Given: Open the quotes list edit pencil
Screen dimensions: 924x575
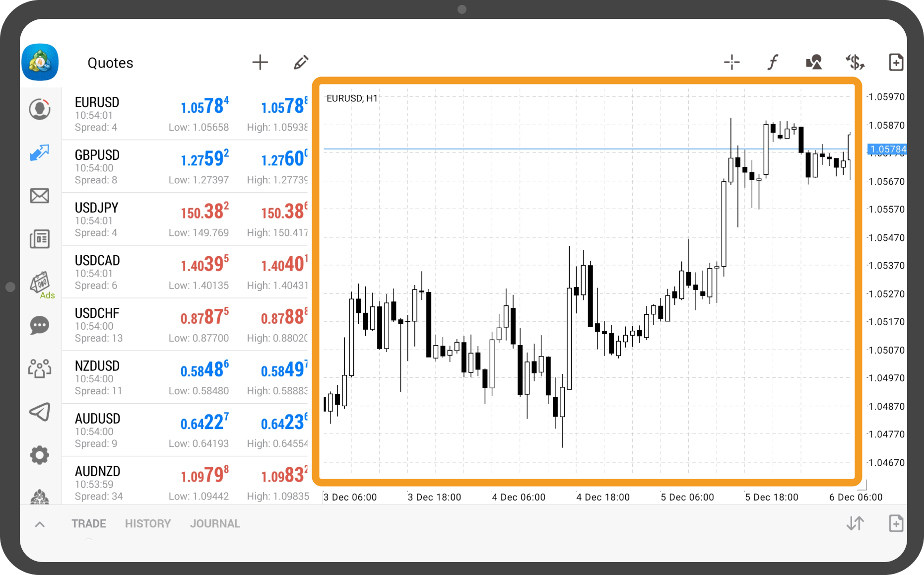Looking at the screenshot, I should 301,63.
